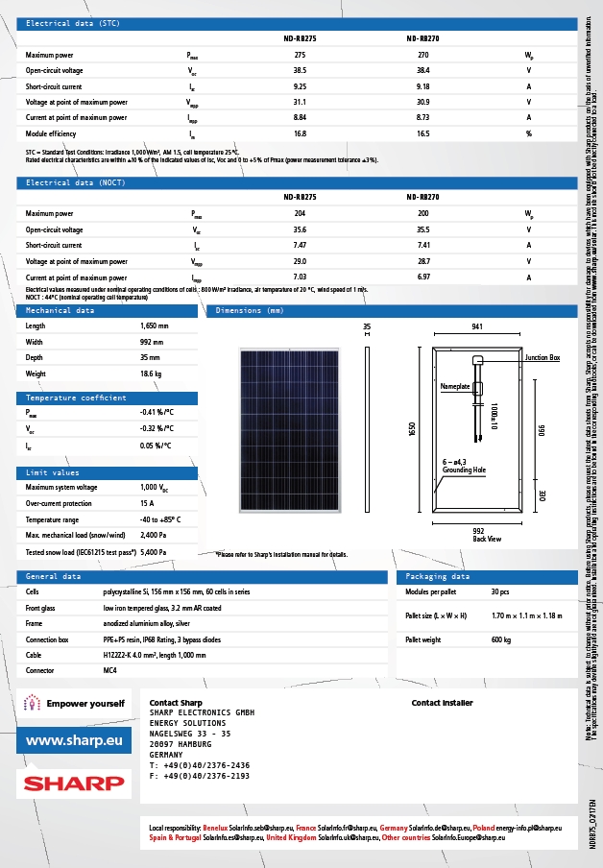Open Benelux email SolarInfo.seb@sharp.eu
603x868 pixels.
click(261, 828)
